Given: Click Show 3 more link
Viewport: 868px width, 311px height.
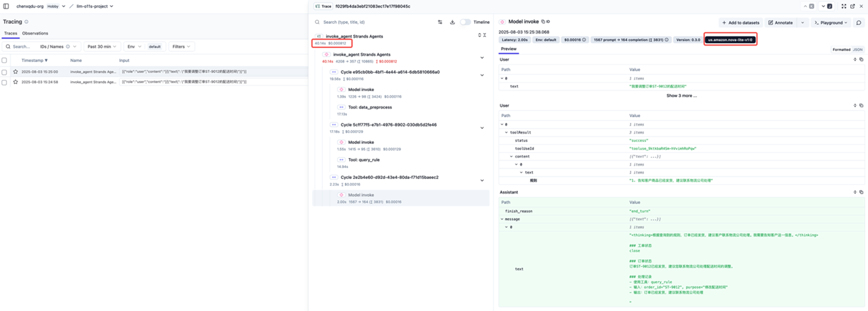Looking at the screenshot, I should (x=681, y=95).
